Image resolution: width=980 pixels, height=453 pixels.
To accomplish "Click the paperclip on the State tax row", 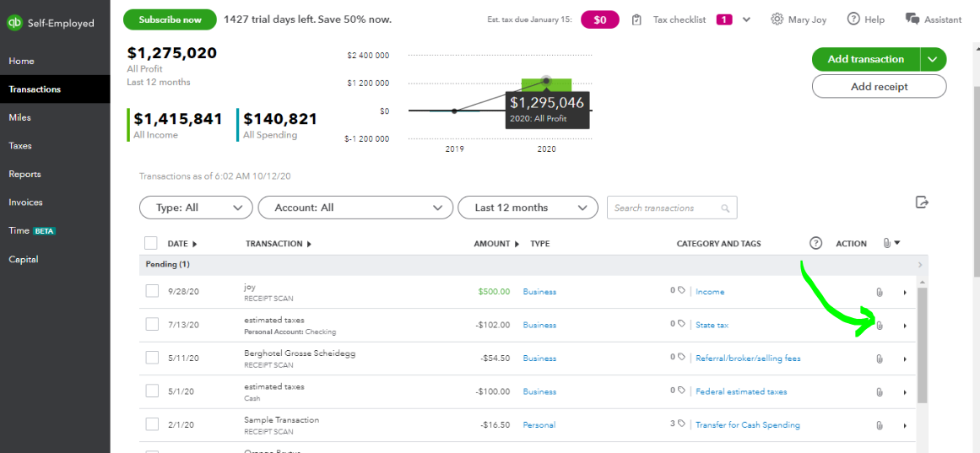I will (x=879, y=326).
